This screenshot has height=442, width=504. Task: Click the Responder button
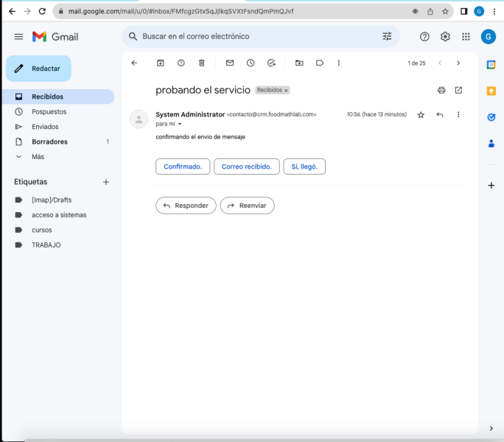coord(186,206)
